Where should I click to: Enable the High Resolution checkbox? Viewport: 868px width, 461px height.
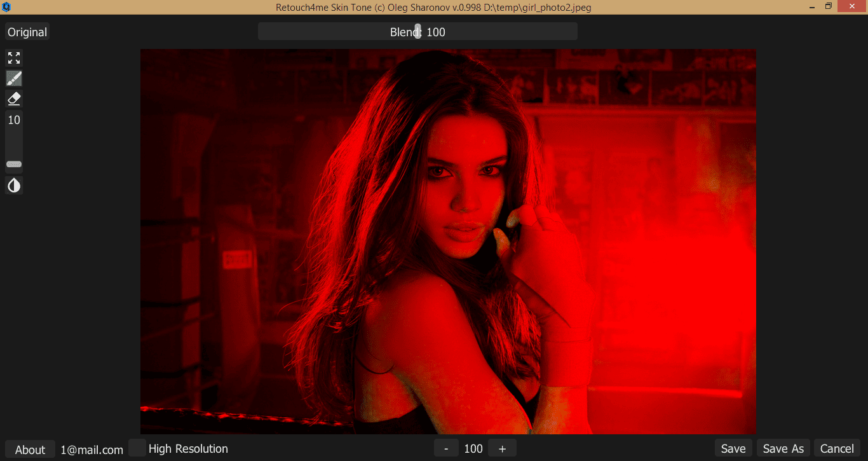pyautogui.click(x=137, y=448)
